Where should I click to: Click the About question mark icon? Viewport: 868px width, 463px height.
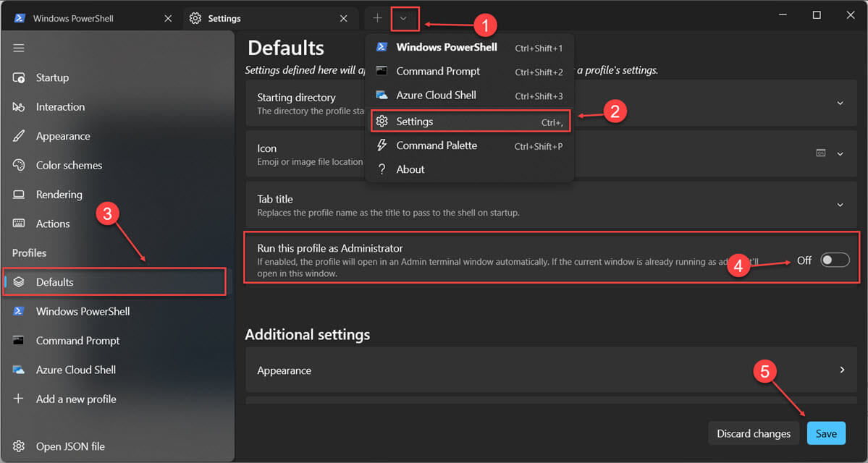[x=382, y=169]
